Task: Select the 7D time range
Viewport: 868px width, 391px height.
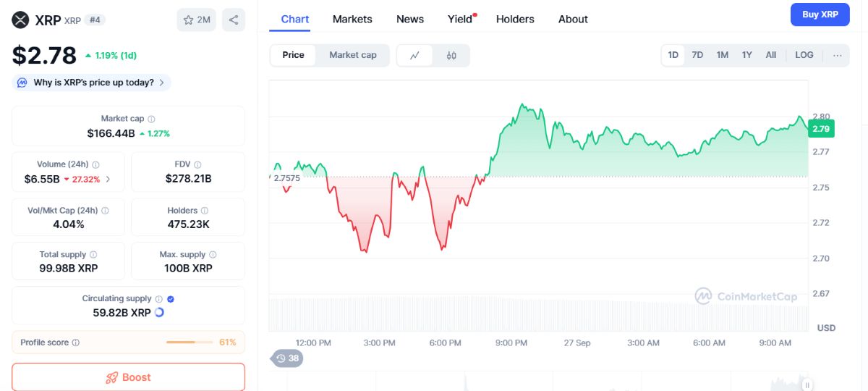Action: point(697,55)
